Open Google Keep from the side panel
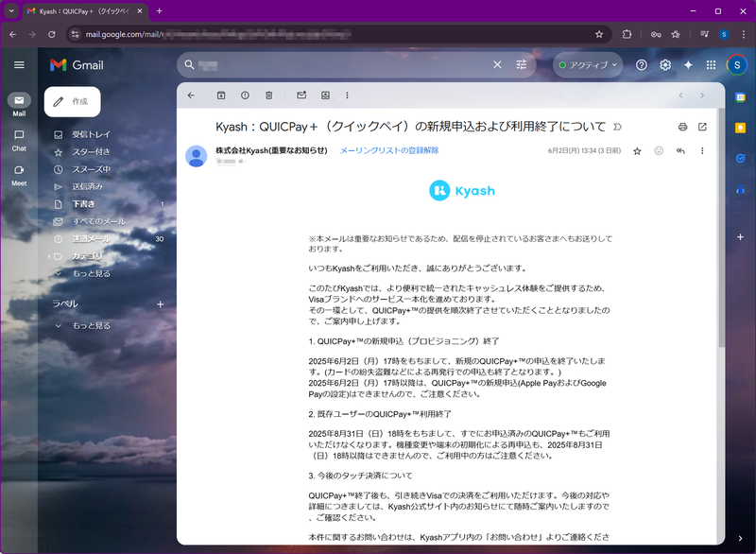The height and width of the screenshot is (554, 756). coord(740,128)
